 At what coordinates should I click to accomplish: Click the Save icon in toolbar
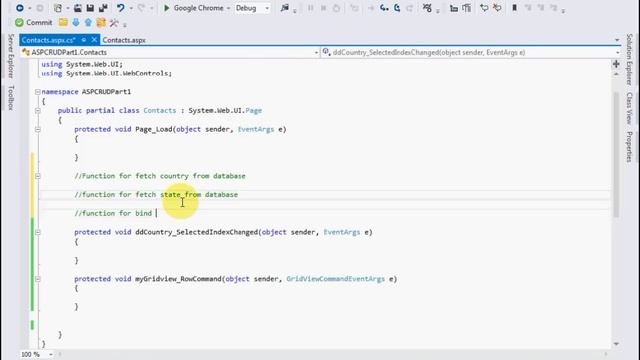90,8
